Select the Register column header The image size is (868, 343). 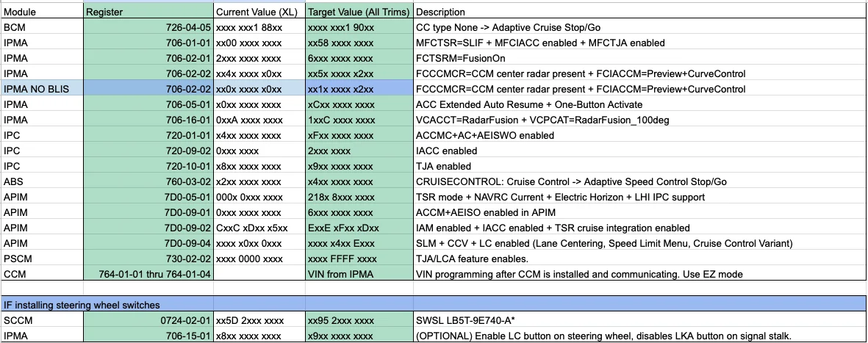coord(148,12)
